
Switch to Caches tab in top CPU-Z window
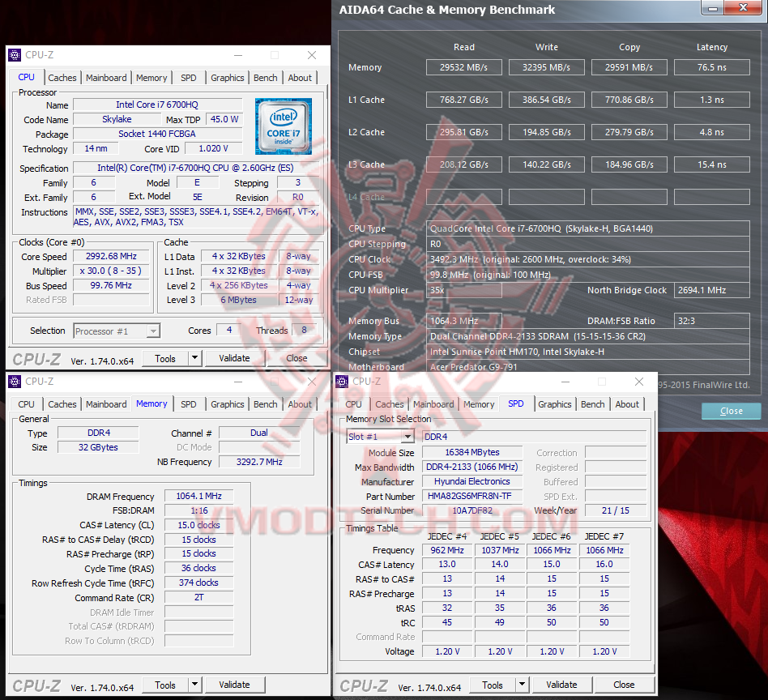(62, 78)
